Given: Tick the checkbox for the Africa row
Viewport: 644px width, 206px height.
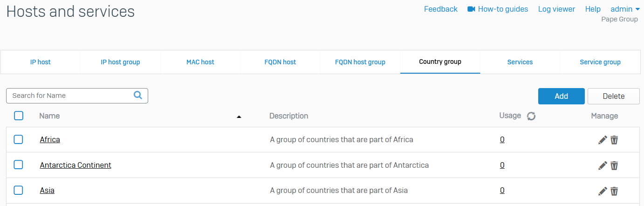Looking at the screenshot, I should point(18,139).
